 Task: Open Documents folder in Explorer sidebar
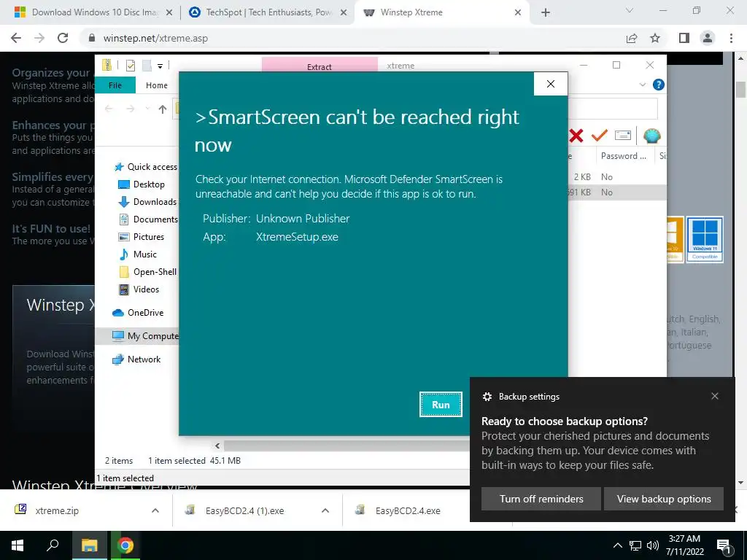tap(147, 219)
